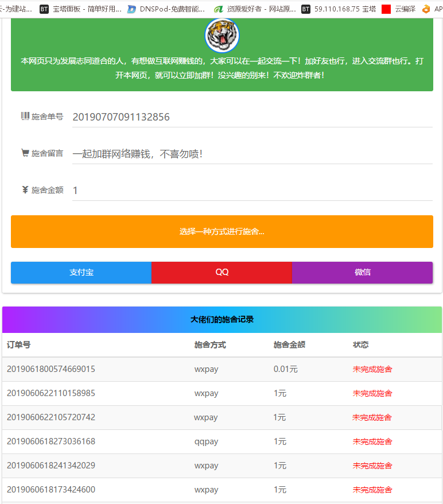The height and width of the screenshot is (504, 443).
Task: Click the cart icon beside 施舍留言
Action: (25, 153)
